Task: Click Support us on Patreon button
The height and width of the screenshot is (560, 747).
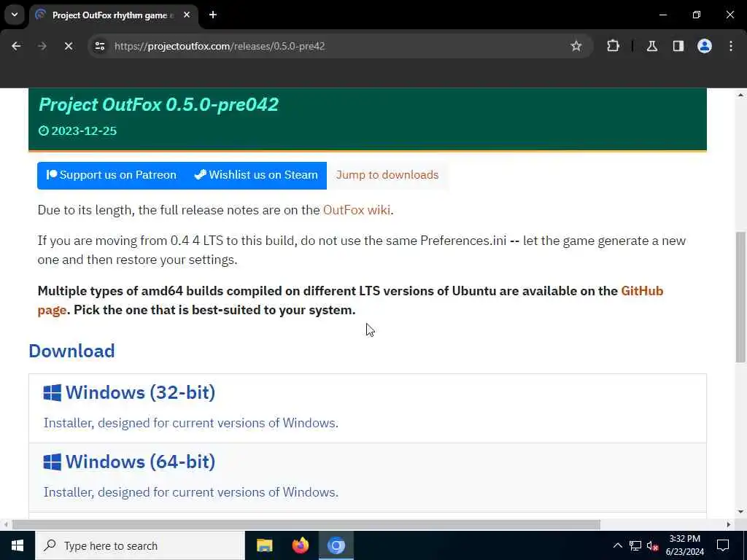Action: pyautogui.click(x=112, y=175)
